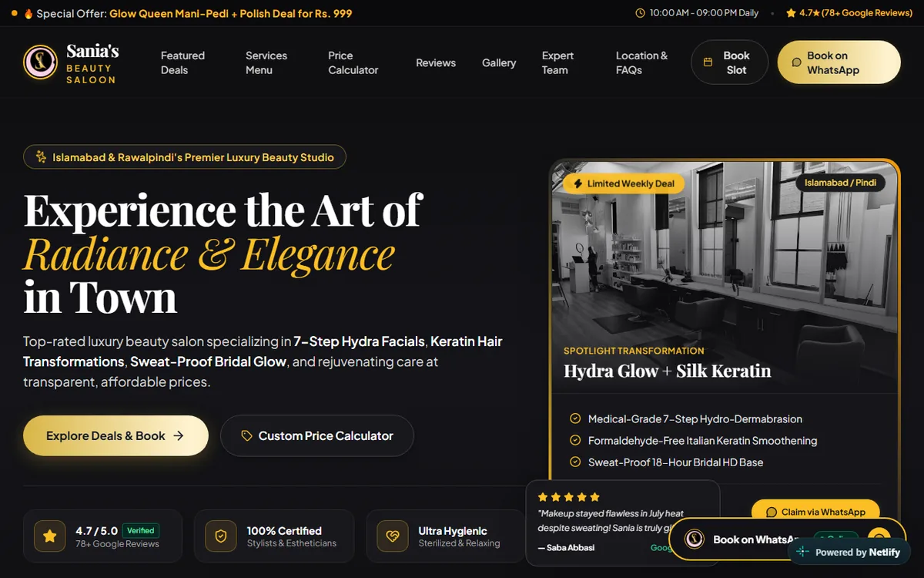Screen dimensions: 924x578
Task: Click the Powered by Netlify badge
Action: click(x=849, y=552)
